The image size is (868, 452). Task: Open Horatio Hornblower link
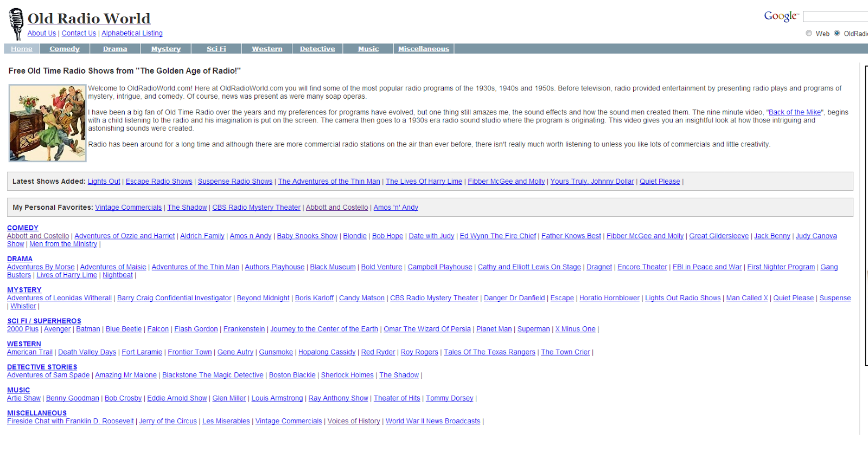pyautogui.click(x=609, y=298)
